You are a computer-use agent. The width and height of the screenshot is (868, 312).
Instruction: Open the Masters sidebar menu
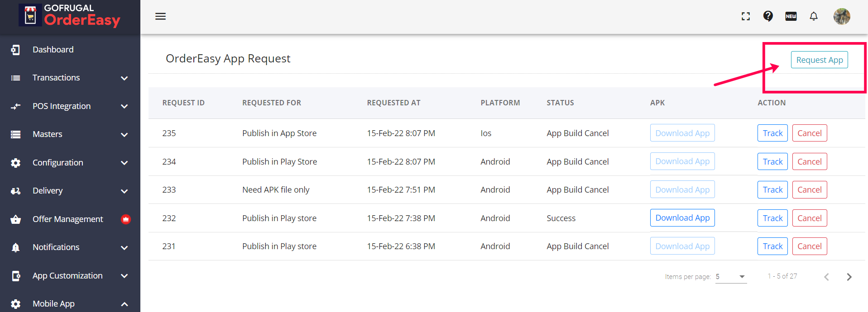tap(48, 134)
